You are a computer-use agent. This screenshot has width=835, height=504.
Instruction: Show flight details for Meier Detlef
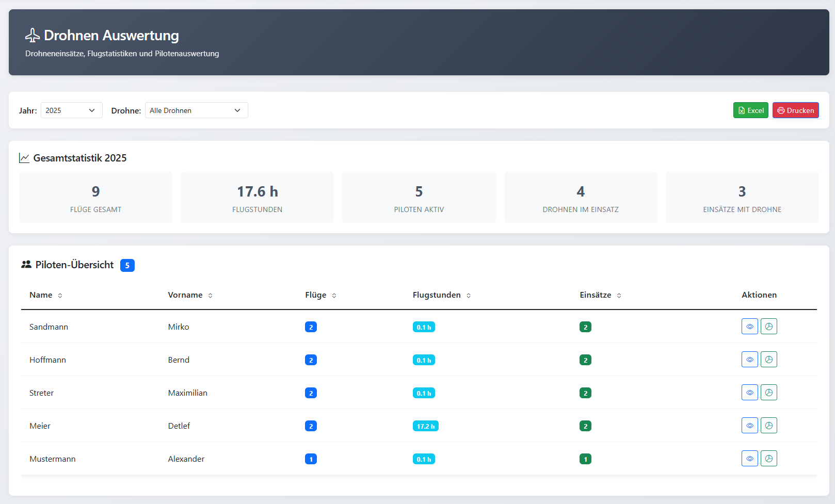749,425
